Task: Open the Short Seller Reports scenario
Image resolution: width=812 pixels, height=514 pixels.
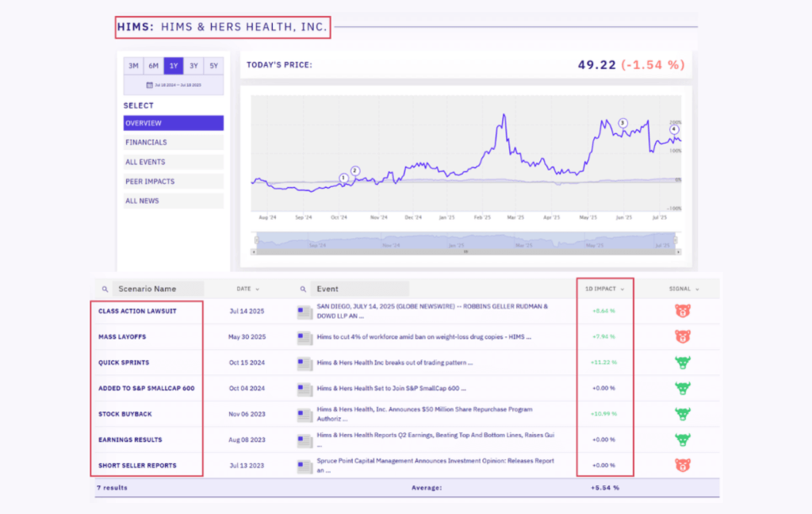Action: pos(137,466)
